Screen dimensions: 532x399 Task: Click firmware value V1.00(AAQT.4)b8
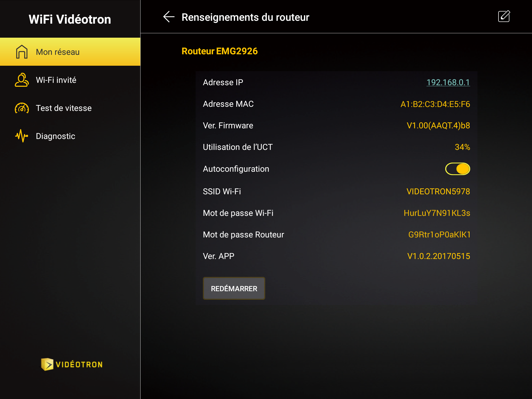(x=438, y=125)
